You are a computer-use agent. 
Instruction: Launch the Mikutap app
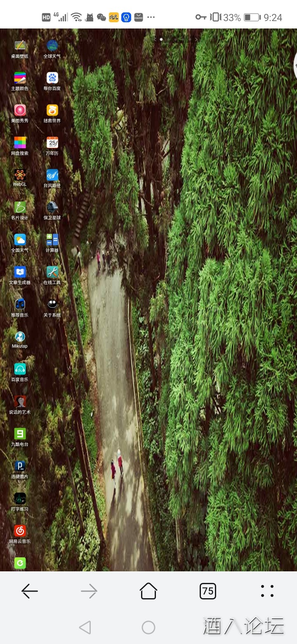(x=20, y=336)
